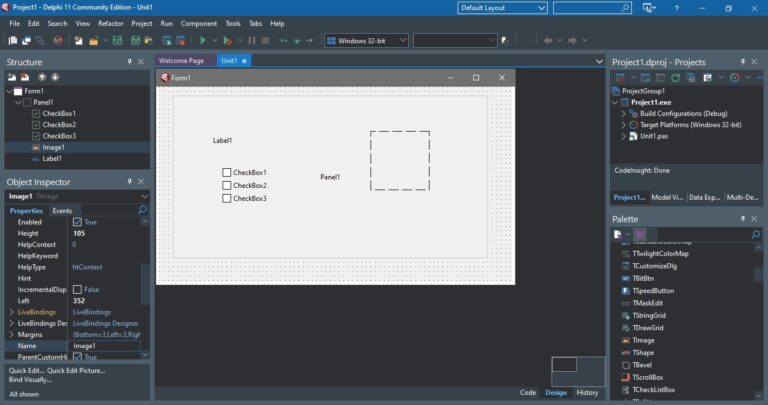Expand Build Configurations (Debug) node
The width and height of the screenshot is (768, 405).
[x=623, y=113]
